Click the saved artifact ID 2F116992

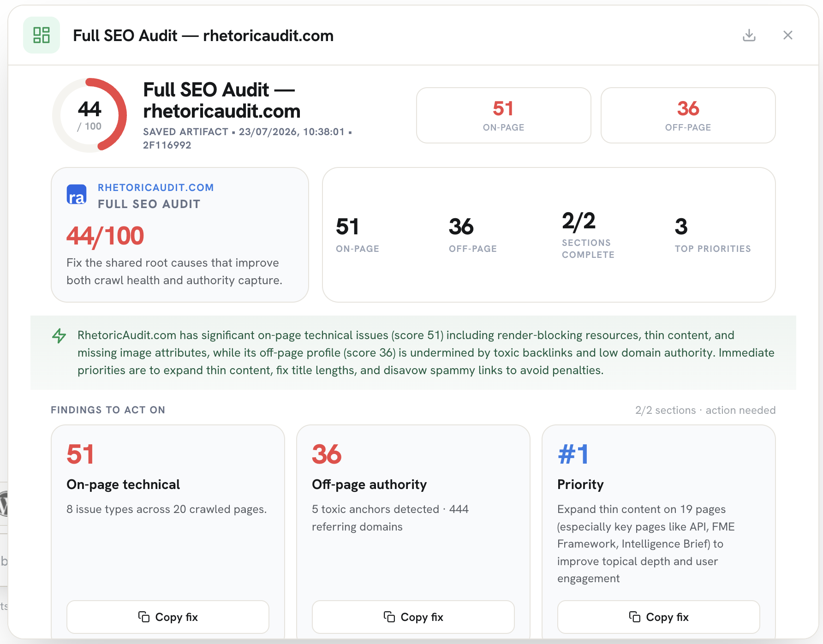[167, 145]
